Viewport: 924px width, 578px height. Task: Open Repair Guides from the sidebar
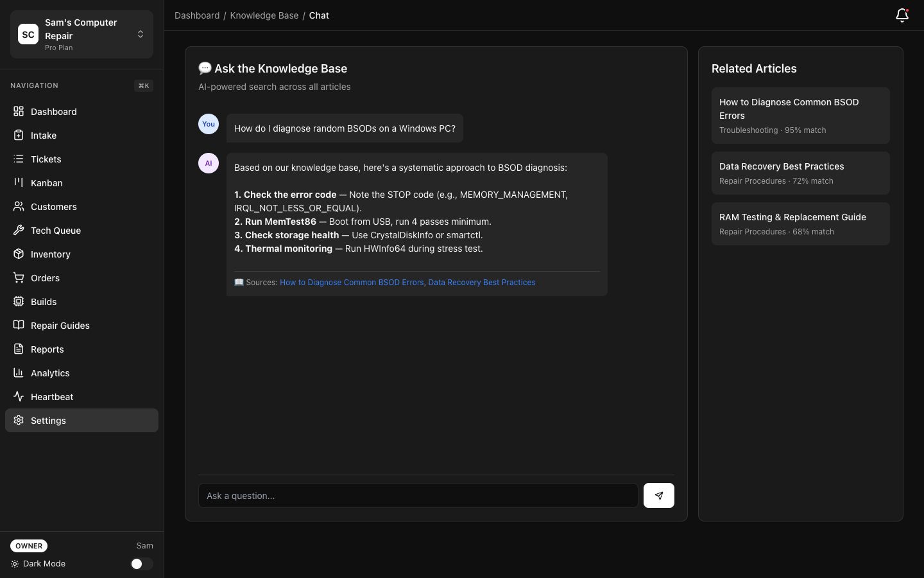coord(60,325)
